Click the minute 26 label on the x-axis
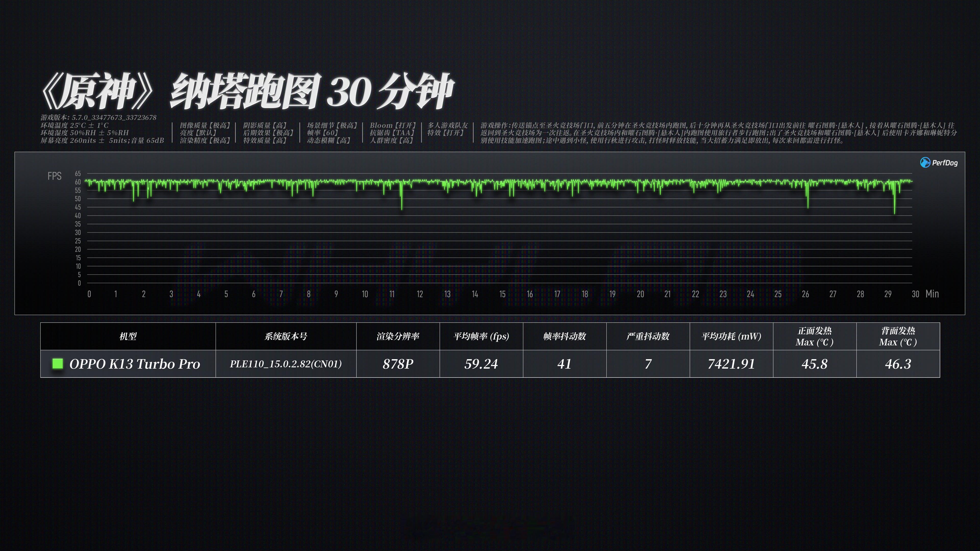The width and height of the screenshot is (980, 551). click(x=805, y=294)
